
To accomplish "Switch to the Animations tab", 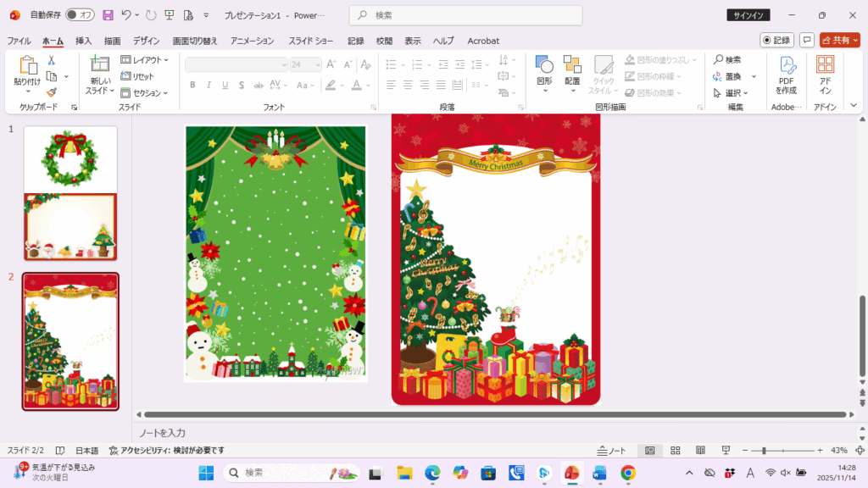I will coord(252,41).
